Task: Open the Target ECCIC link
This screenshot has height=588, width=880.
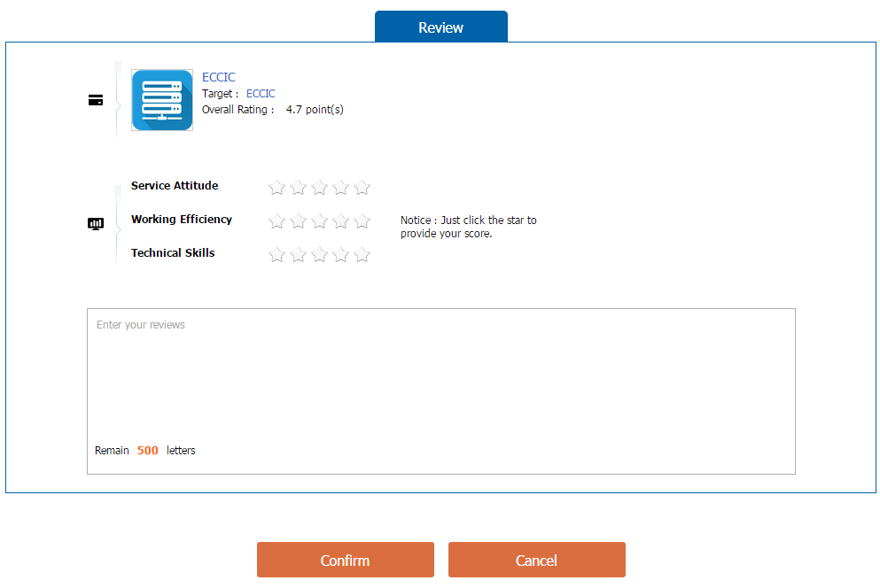Action: pyautogui.click(x=261, y=93)
